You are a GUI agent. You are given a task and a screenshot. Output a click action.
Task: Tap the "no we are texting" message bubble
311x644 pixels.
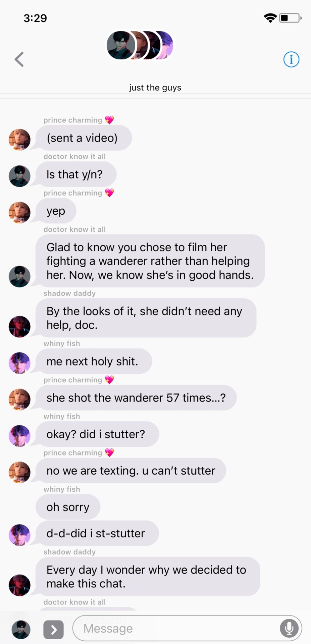coord(131,471)
